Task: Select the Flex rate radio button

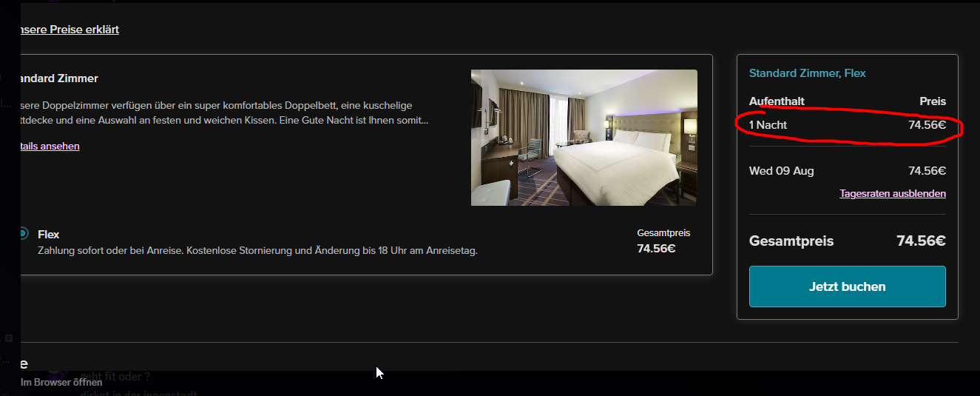Action: click(x=24, y=234)
